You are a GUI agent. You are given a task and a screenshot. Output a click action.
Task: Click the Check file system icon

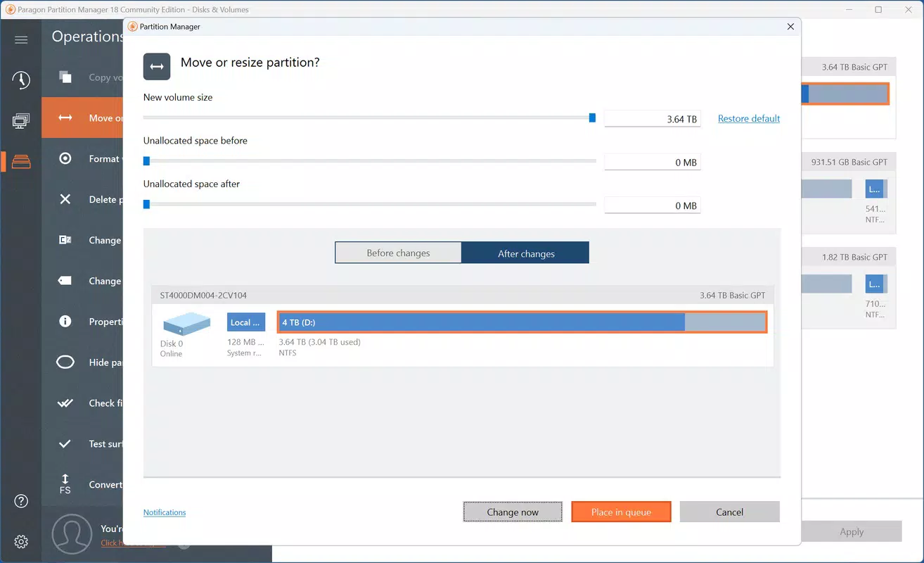65,403
